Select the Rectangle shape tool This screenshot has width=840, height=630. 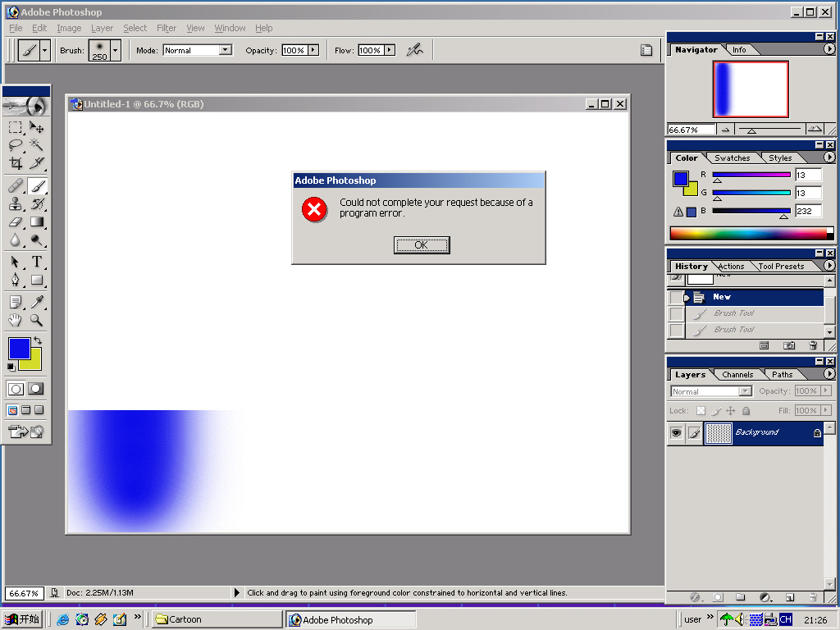tap(36, 280)
